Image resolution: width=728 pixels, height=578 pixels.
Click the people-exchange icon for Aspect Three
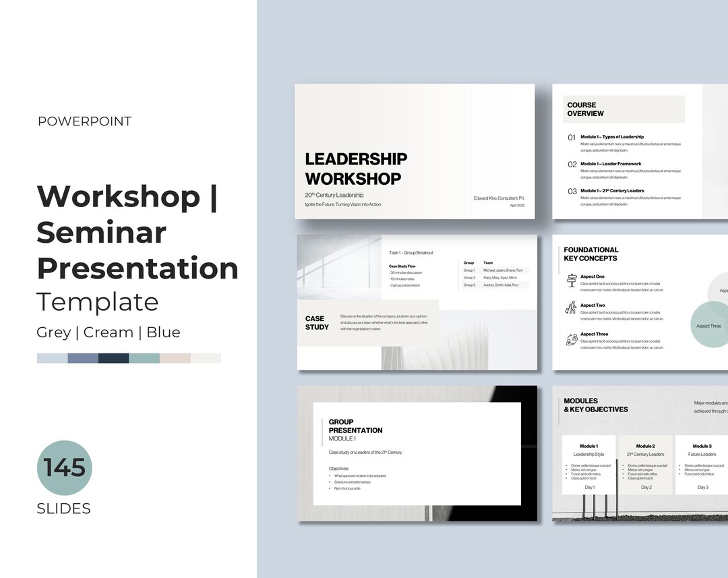(571, 339)
